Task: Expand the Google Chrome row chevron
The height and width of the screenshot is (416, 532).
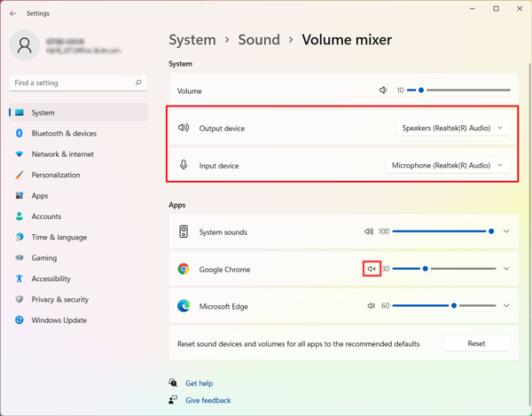Action: (506, 269)
